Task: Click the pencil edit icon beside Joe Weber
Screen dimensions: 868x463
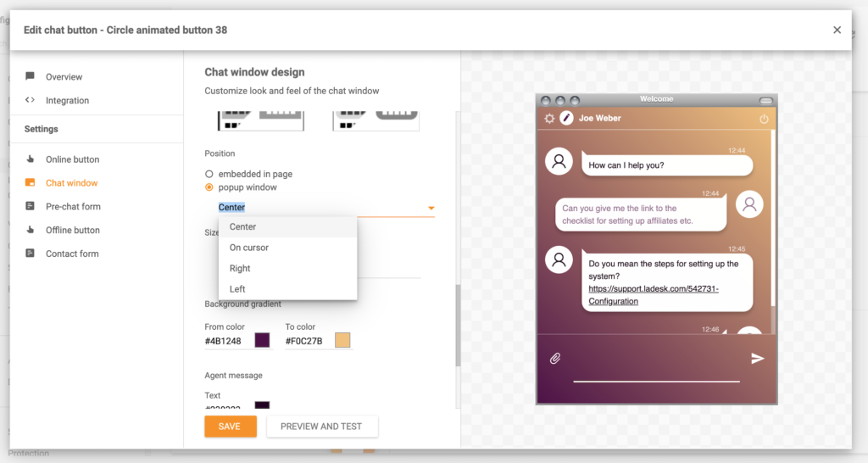Action: [566, 119]
